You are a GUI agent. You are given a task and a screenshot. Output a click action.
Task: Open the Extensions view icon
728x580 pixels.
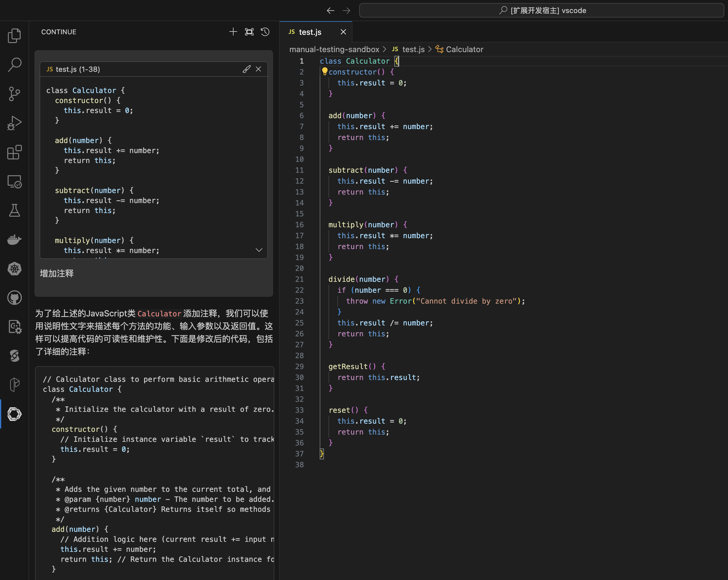click(14, 152)
